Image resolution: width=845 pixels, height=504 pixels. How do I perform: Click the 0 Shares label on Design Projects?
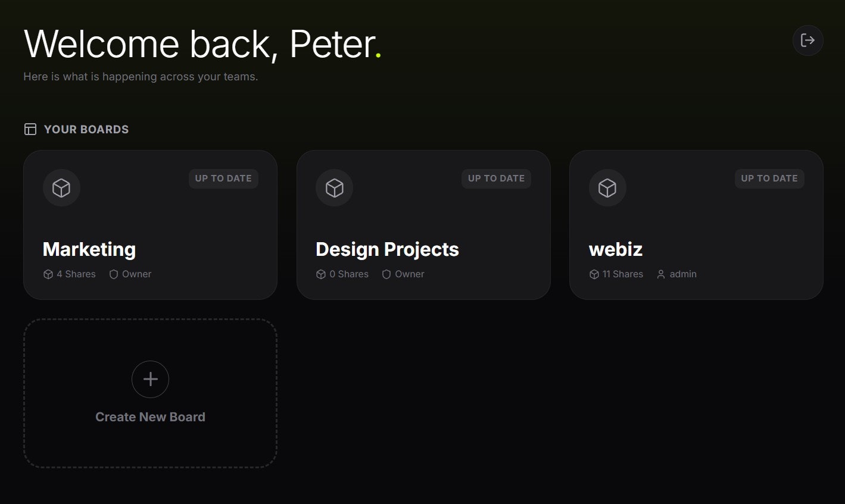point(349,274)
